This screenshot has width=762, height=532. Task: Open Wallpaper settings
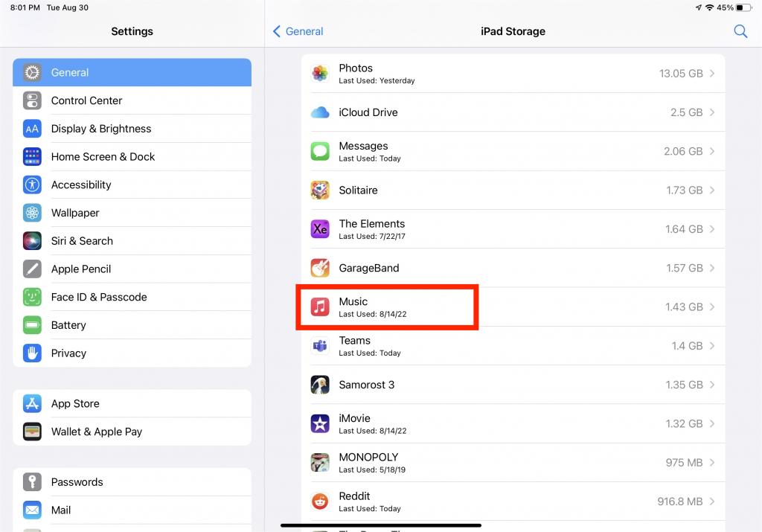[x=132, y=213]
